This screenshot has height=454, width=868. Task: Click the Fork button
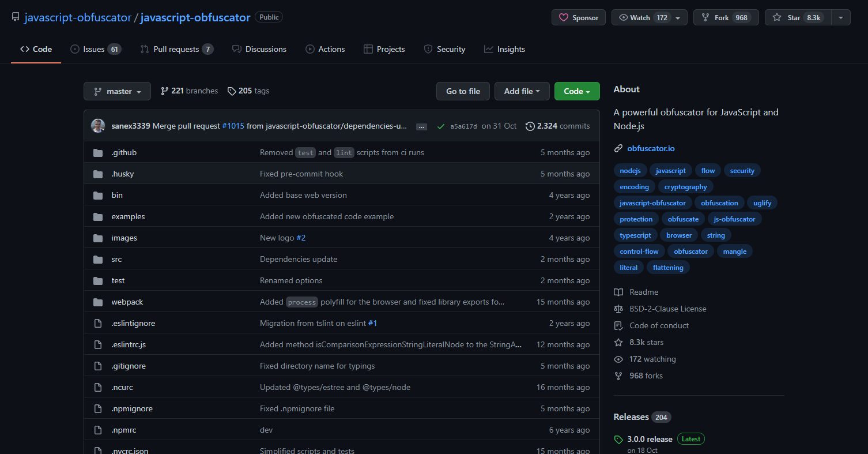[726, 17]
